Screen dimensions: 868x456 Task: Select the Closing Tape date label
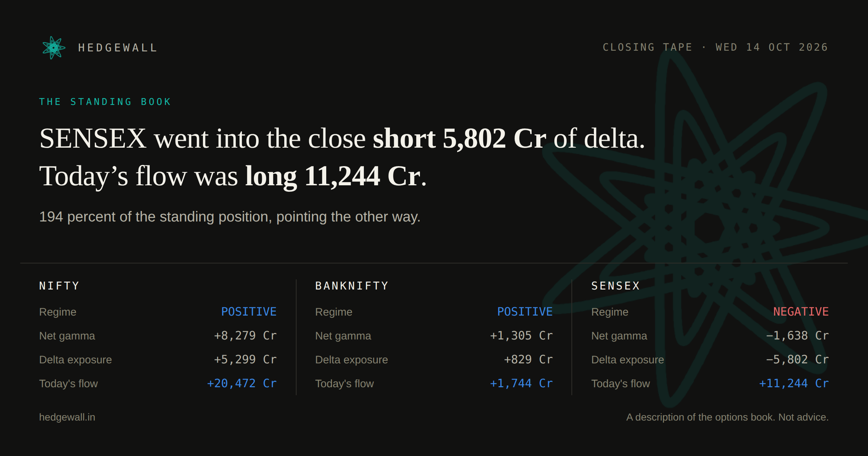715,47
